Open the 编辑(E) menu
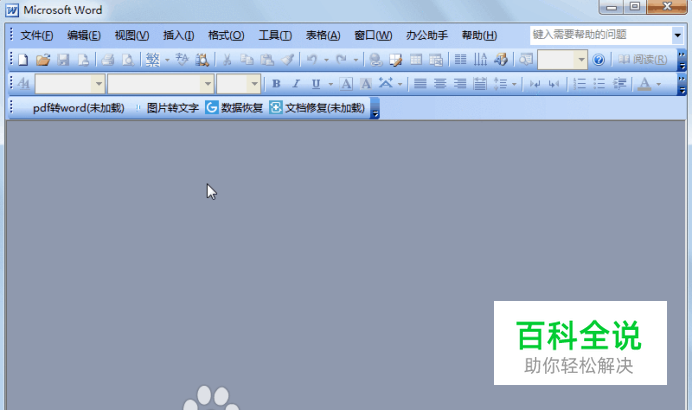692x410 pixels. pyautogui.click(x=84, y=35)
